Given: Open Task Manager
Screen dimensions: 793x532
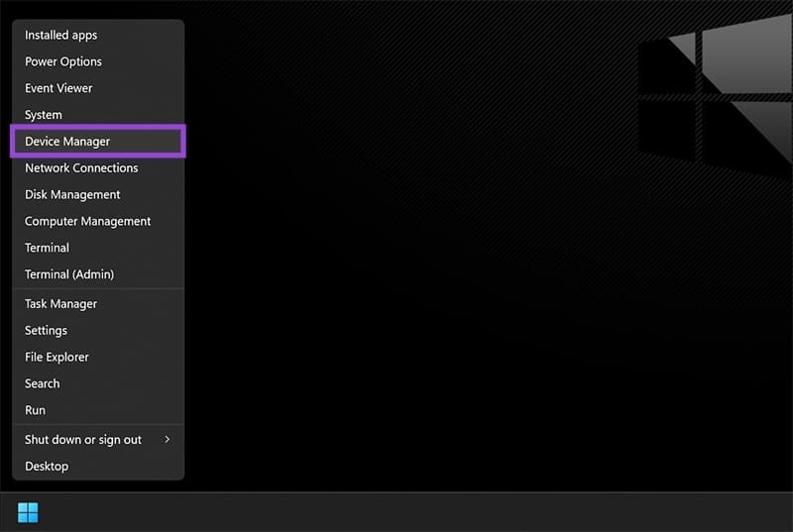Looking at the screenshot, I should click(x=60, y=304).
